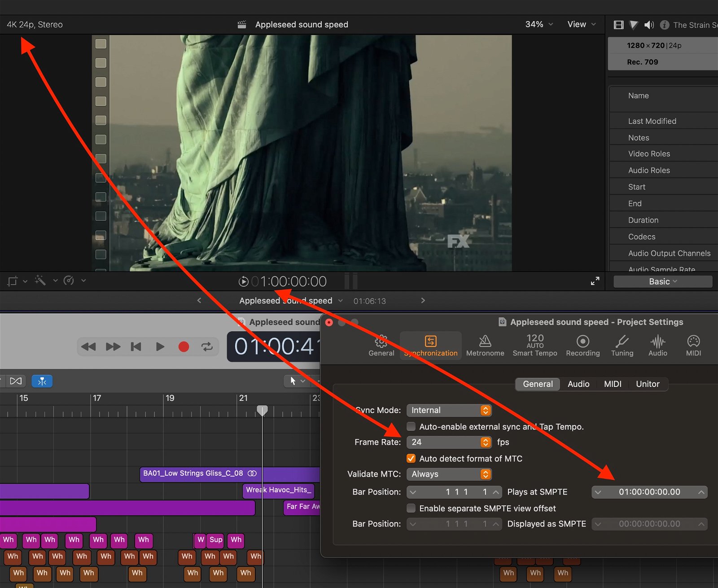The height and width of the screenshot is (588, 718).
Task: Go forward in timeline history
Action: coord(423,300)
